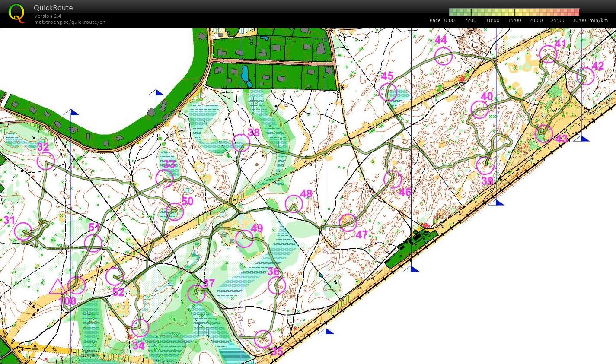Click the QuickRoute Q logo

pos(16,13)
